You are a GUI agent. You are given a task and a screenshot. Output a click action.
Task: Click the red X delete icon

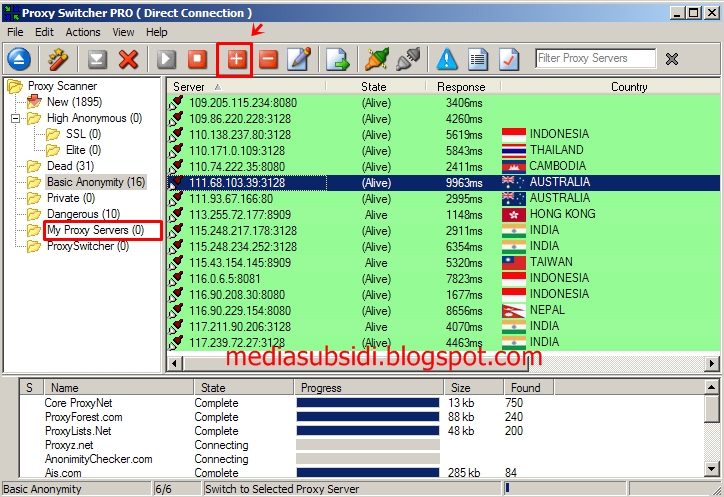[128, 59]
